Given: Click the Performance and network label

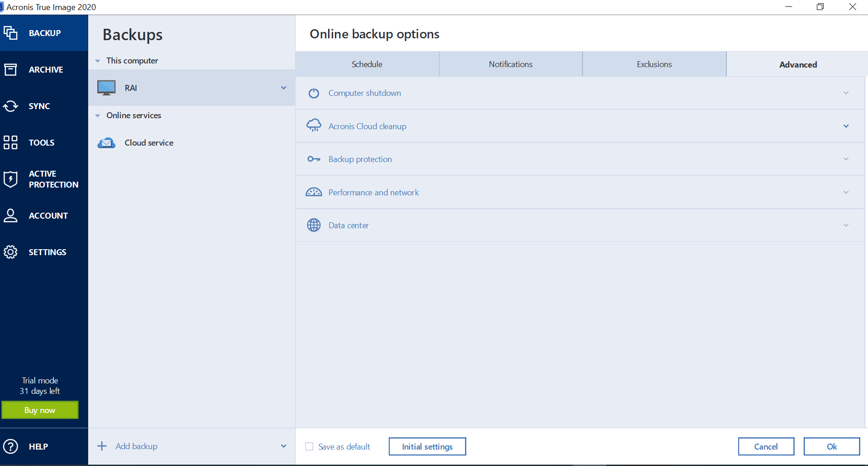Looking at the screenshot, I should click(374, 192).
